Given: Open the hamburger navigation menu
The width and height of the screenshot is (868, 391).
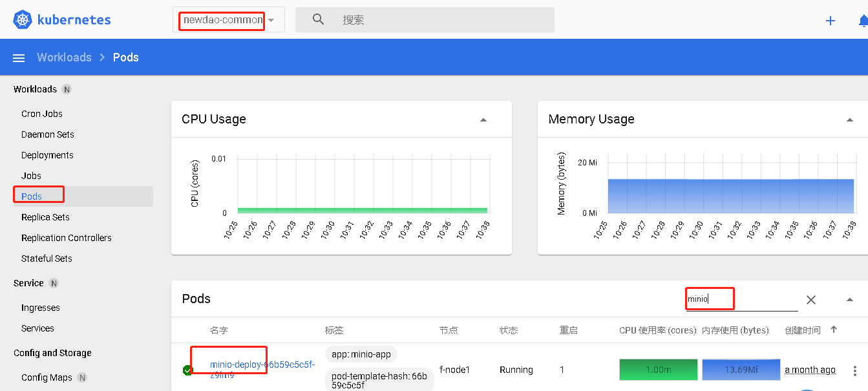Looking at the screenshot, I should point(19,58).
